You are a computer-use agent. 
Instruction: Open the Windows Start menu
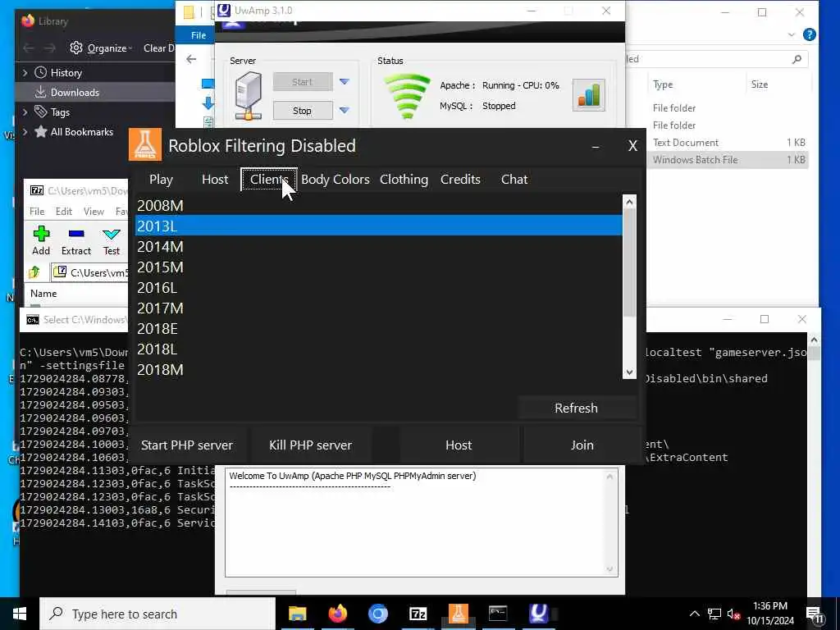click(x=20, y=614)
